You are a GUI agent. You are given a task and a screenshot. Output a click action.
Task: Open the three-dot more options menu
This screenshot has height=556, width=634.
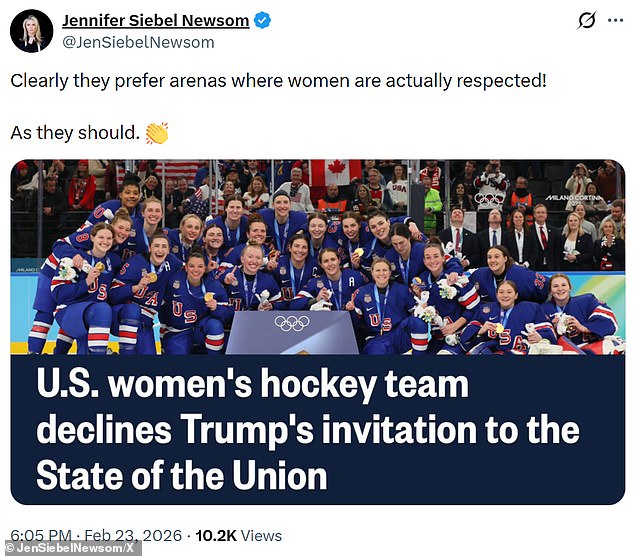pos(616,21)
